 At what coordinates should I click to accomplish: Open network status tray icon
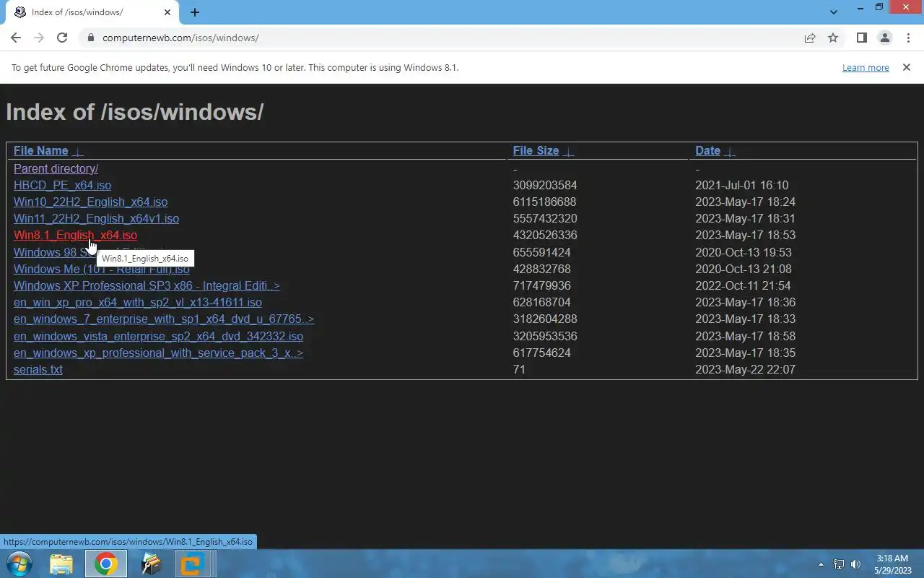point(839,564)
